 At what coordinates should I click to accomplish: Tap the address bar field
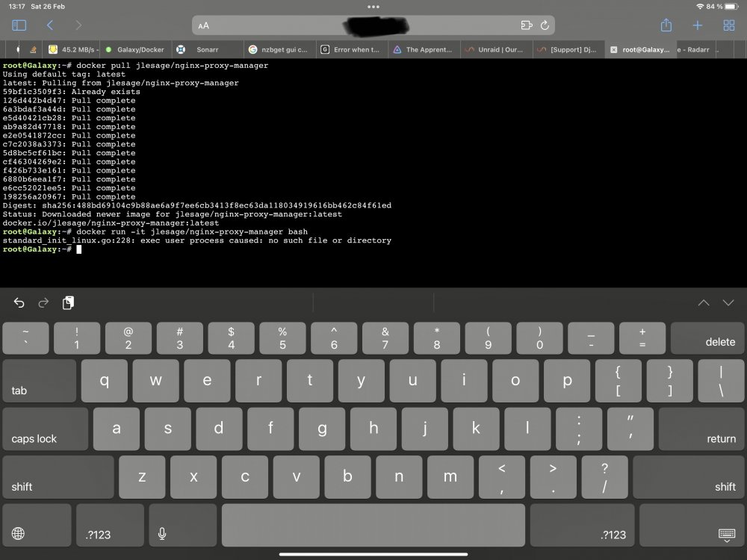pyautogui.click(x=373, y=25)
